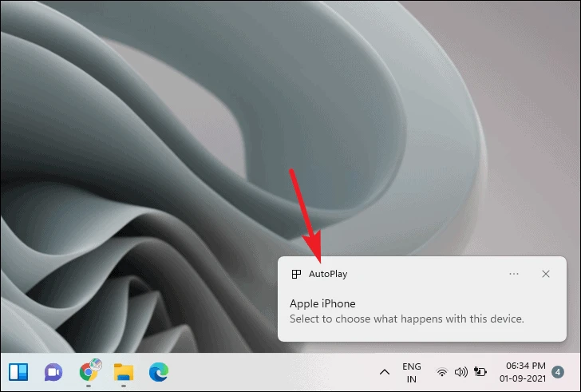The height and width of the screenshot is (392, 581).
Task: Open AutoPlay notification options (three dots)
Action: (x=514, y=274)
